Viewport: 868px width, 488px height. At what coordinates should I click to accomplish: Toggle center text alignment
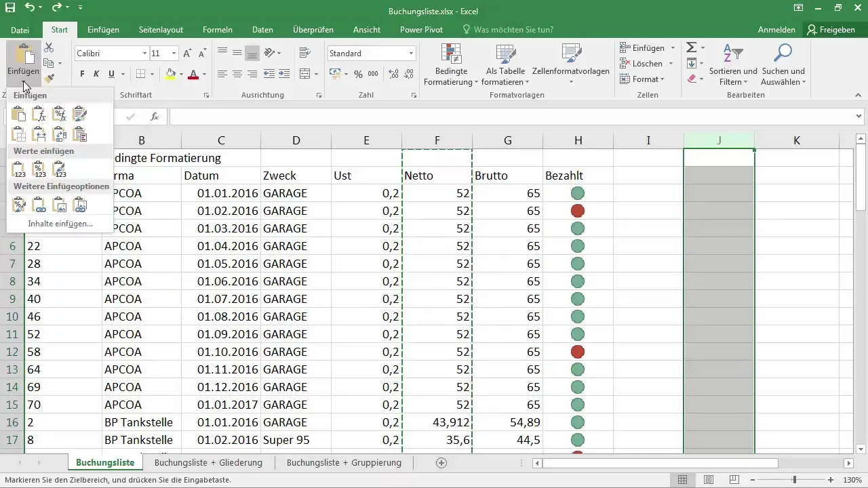(x=237, y=74)
